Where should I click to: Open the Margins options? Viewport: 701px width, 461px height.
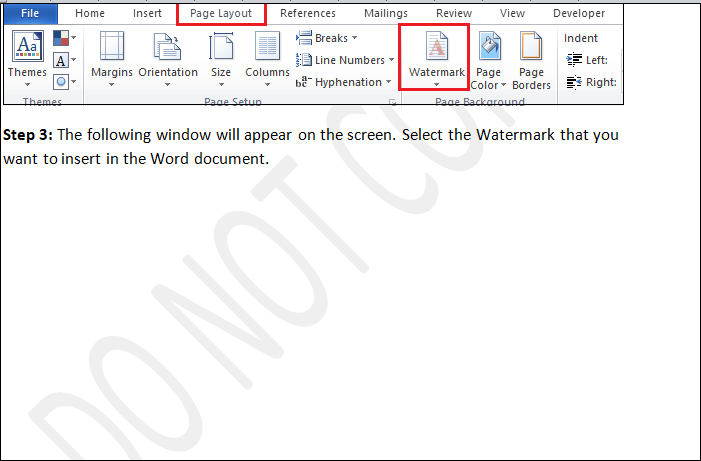click(x=111, y=58)
